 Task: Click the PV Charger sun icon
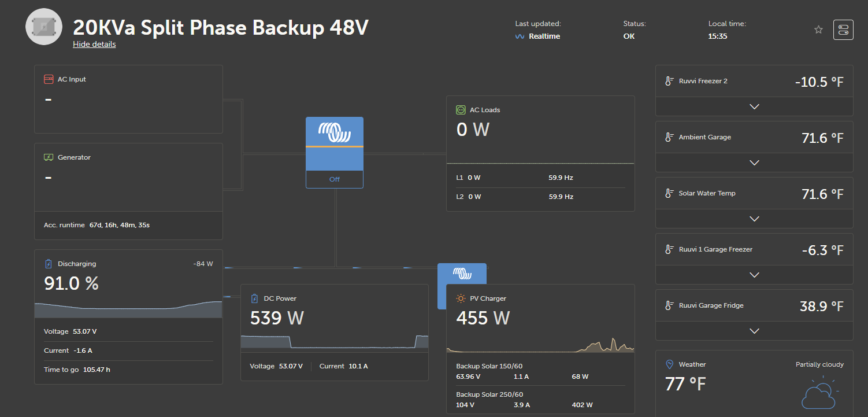461,298
